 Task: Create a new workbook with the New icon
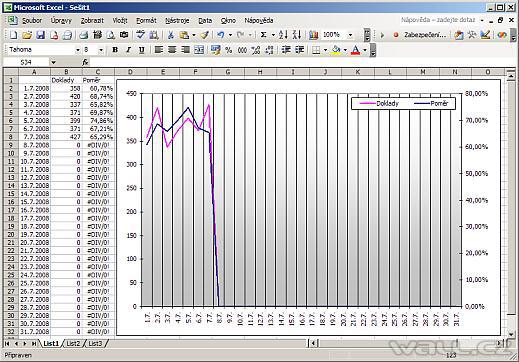pos(14,35)
